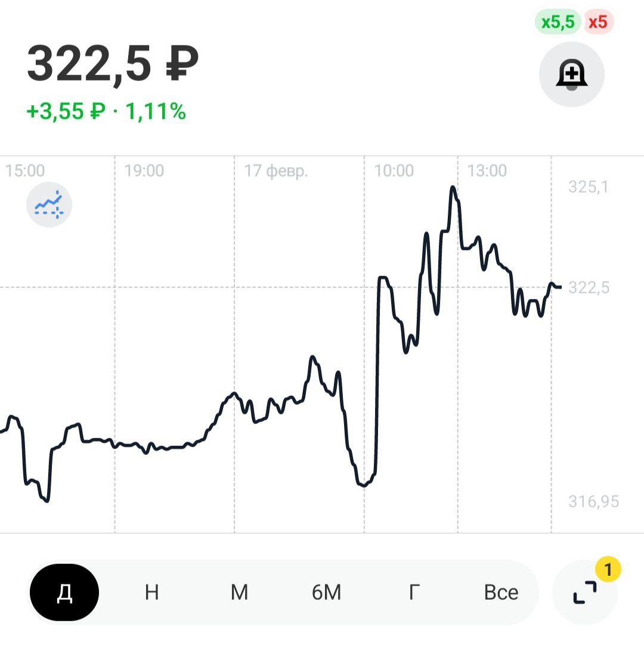The height and width of the screenshot is (645, 644).
Task: Click the +3,55 ₽ · 1,11% price change
Action: coord(106,111)
